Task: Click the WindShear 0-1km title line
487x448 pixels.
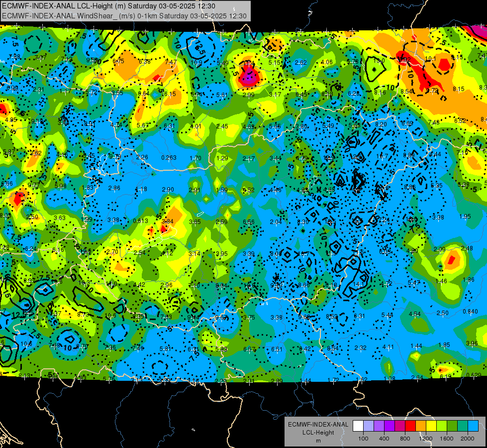Action: [x=124, y=16]
